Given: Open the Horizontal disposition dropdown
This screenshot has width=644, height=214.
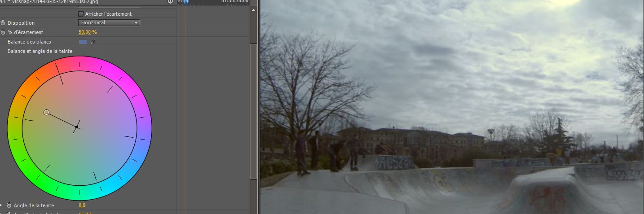Looking at the screenshot, I should point(109,22).
